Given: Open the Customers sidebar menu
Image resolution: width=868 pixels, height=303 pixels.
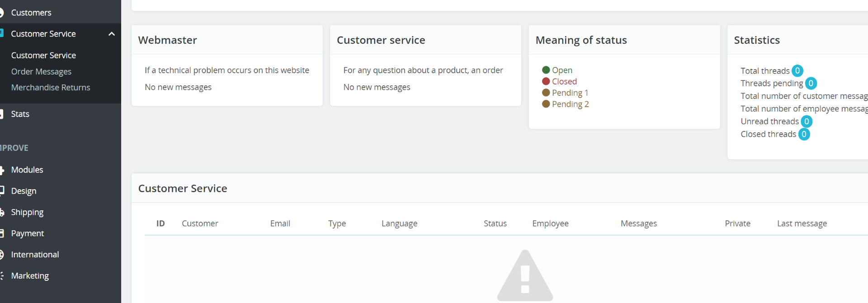Looking at the screenshot, I should 31,13.
